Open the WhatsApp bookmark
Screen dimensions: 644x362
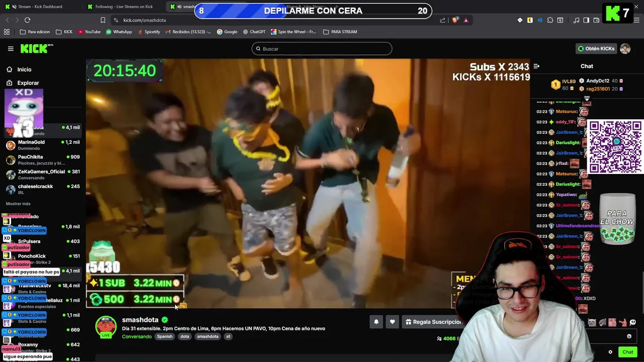[118, 32]
